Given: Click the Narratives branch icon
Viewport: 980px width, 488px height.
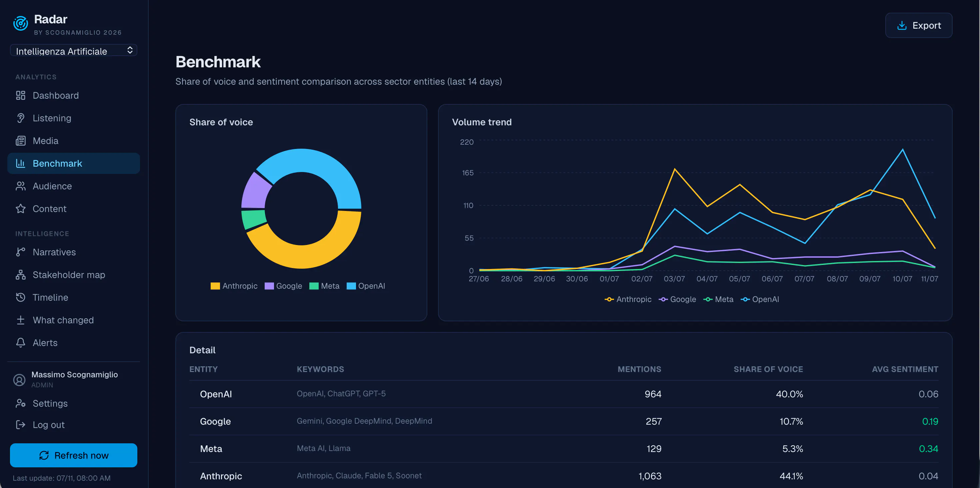Looking at the screenshot, I should tap(21, 252).
